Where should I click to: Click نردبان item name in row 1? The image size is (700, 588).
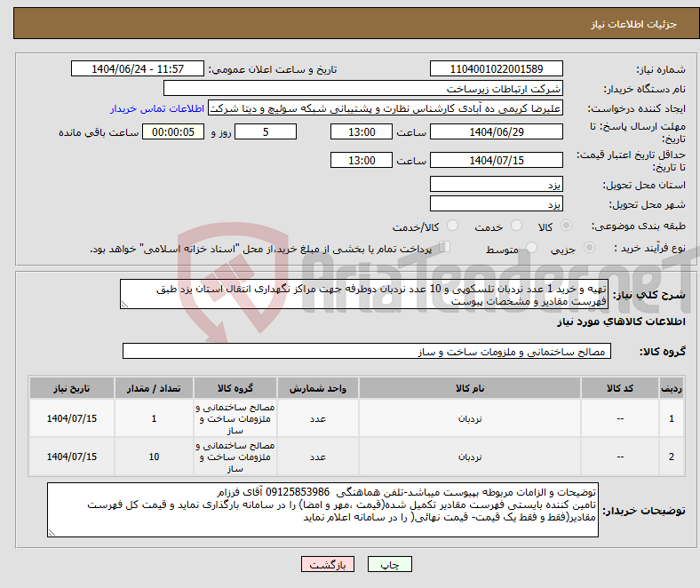tap(470, 418)
